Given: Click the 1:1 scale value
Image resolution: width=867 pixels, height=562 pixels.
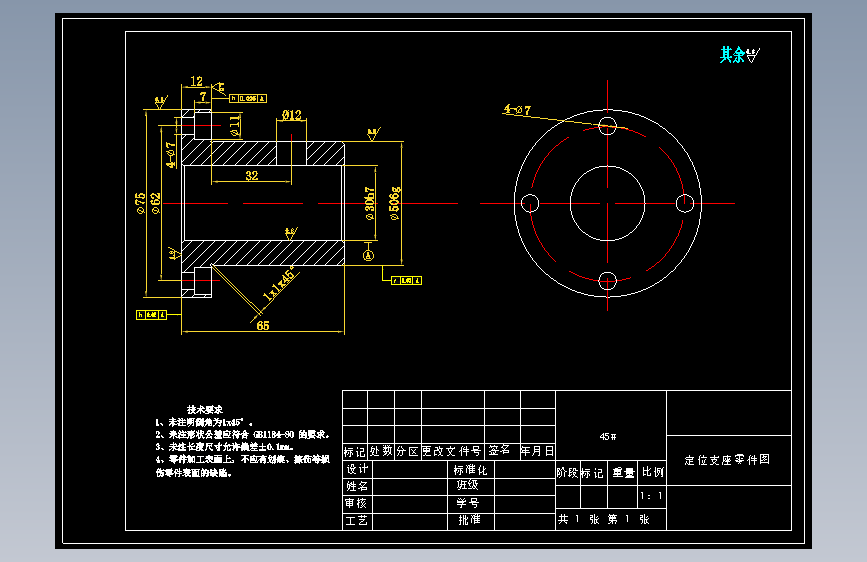Looking at the screenshot, I should [x=651, y=496].
